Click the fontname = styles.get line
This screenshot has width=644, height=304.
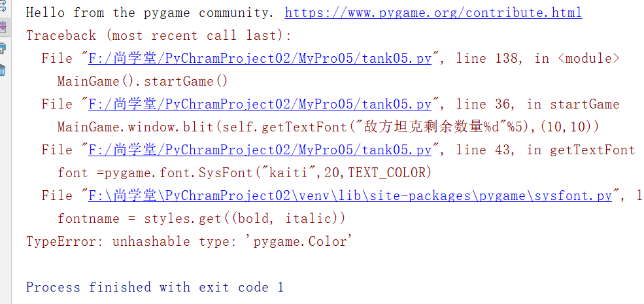[x=201, y=218]
